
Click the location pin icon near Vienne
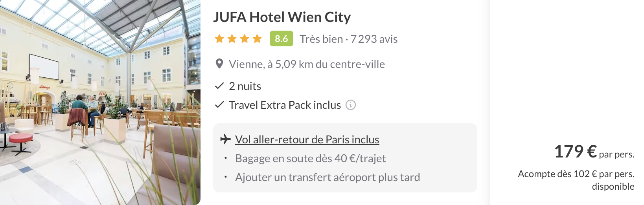pos(219,64)
